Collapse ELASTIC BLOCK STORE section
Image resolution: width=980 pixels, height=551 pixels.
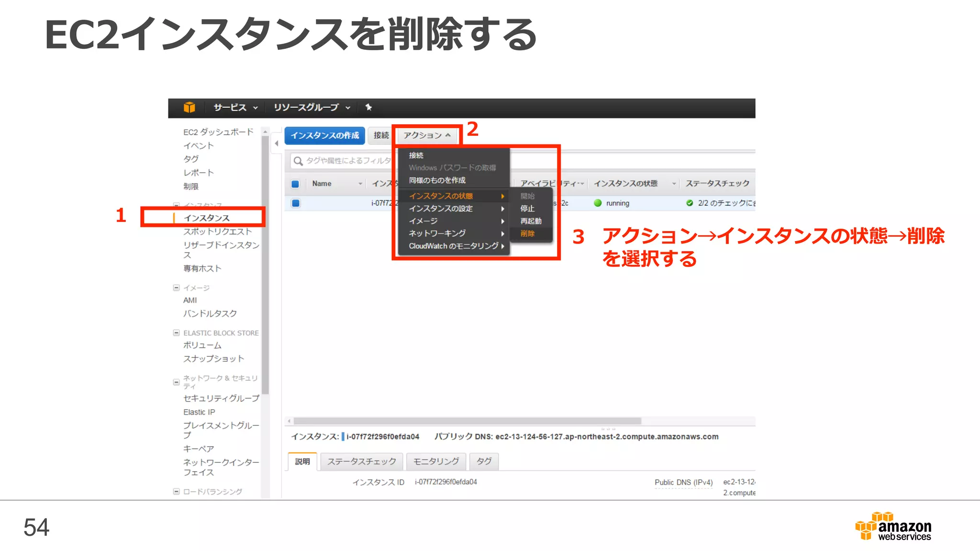(176, 332)
